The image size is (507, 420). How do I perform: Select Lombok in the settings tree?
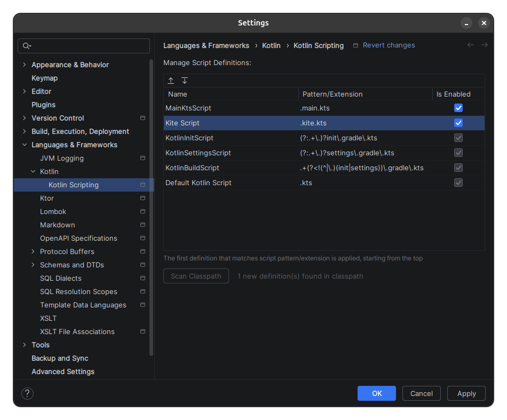(x=53, y=211)
